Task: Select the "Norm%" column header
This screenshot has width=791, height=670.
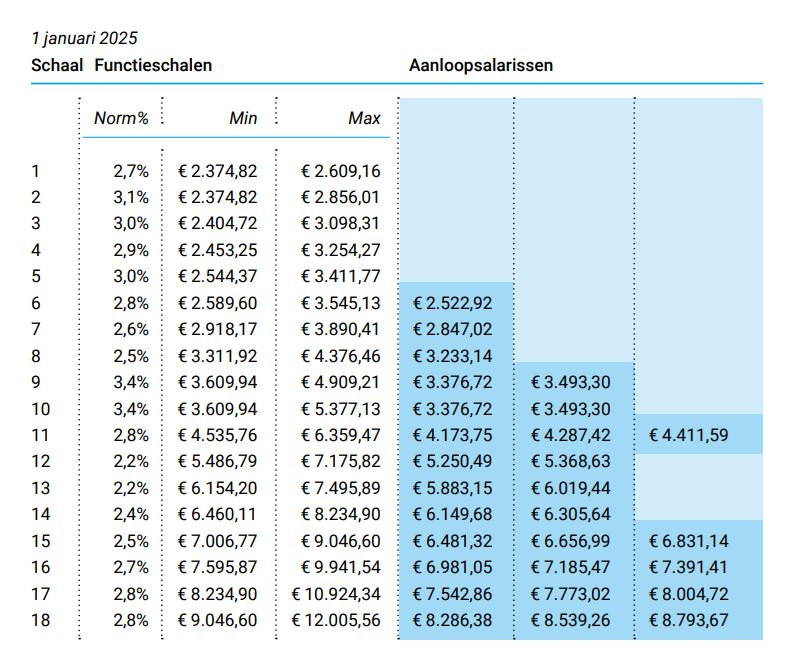Action: point(121,118)
